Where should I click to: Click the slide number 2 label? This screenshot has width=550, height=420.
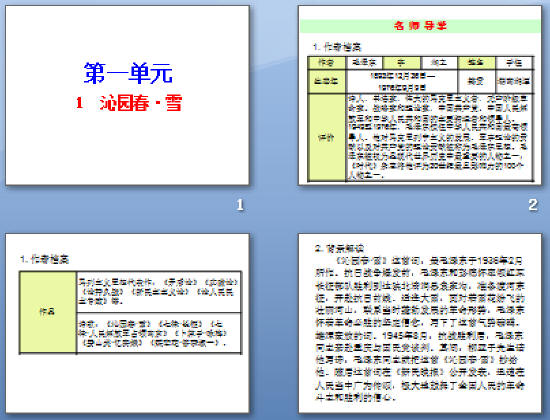point(533,205)
